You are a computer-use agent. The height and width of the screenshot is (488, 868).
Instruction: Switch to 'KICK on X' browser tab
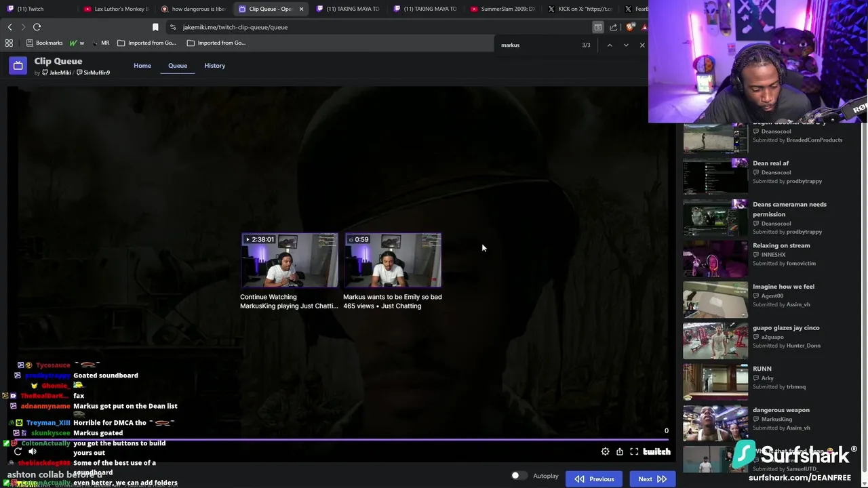pyautogui.click(x=580, y=9)
